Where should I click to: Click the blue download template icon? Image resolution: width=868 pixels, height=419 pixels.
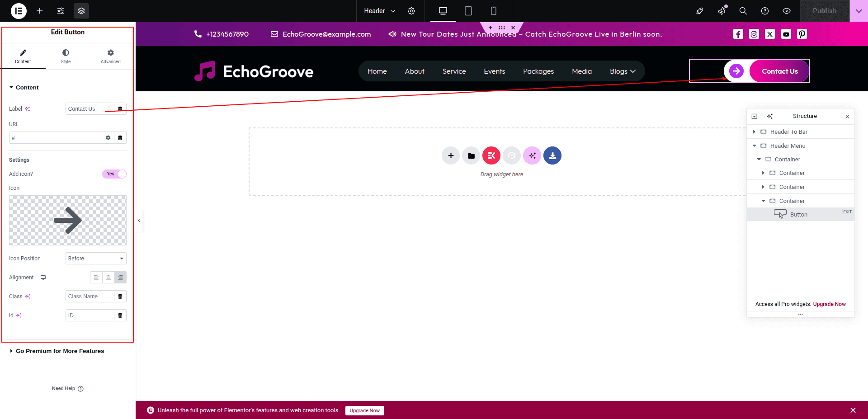pos(552,156)
